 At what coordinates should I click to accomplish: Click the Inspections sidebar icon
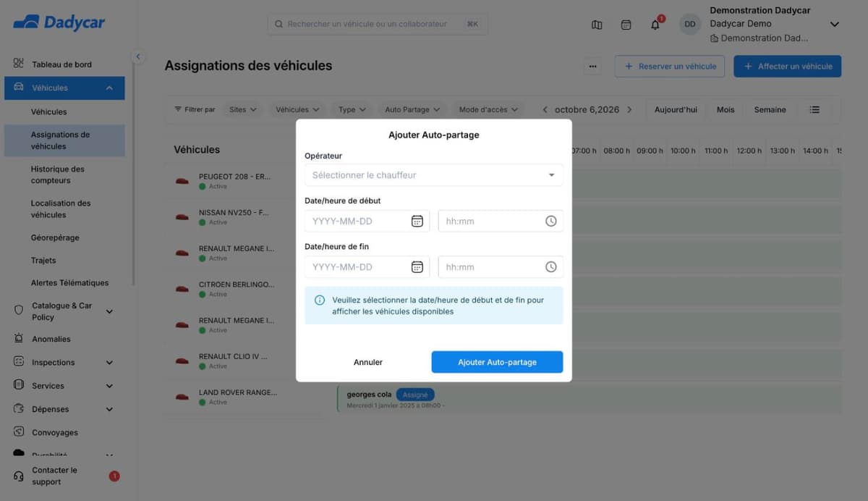[x=19, y=361]
